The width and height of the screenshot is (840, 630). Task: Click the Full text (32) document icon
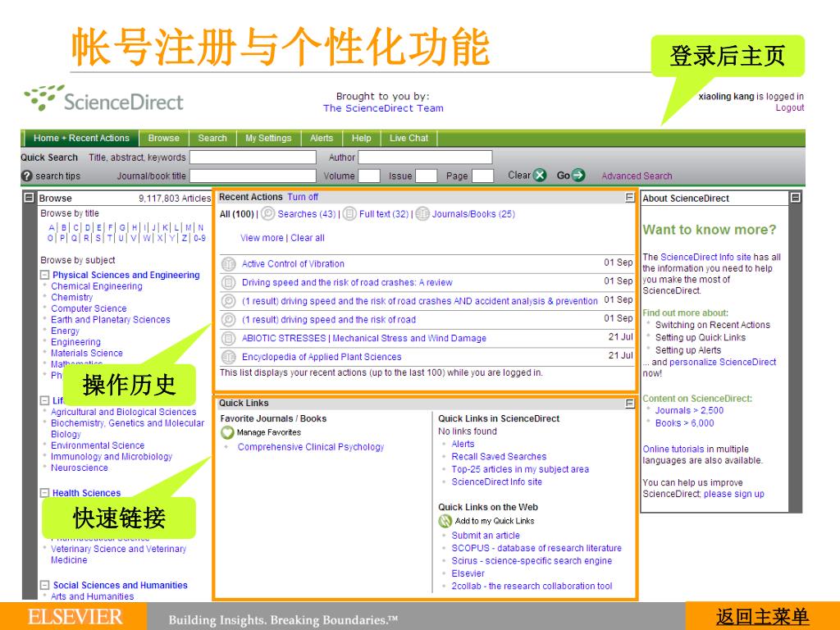click(349, 214)
